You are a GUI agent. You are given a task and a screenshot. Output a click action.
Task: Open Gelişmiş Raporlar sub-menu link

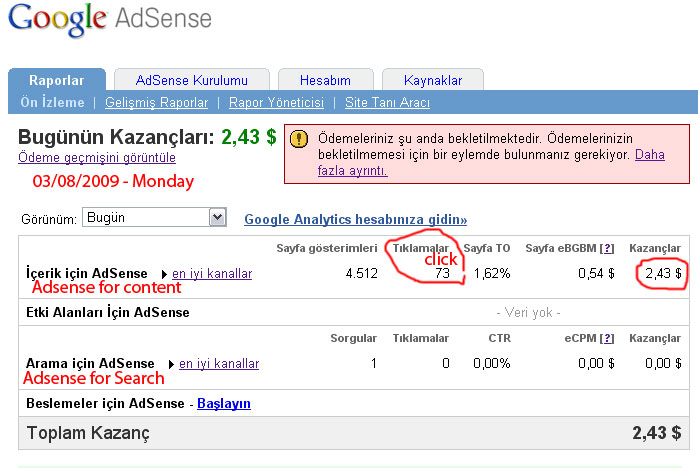pyautogui.click(x=156, y=102)
